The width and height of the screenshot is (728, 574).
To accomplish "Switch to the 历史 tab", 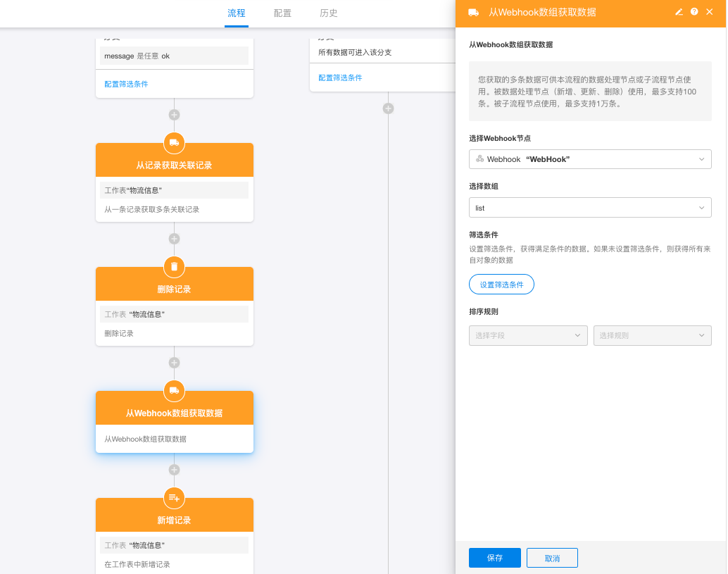I will click(x=329, y=13).
